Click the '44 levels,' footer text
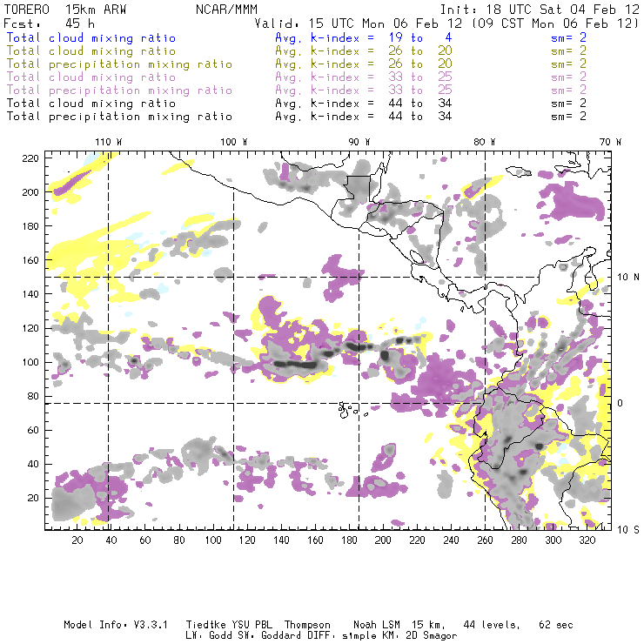Viewport: 644px width, 644px height. [492, 625]
